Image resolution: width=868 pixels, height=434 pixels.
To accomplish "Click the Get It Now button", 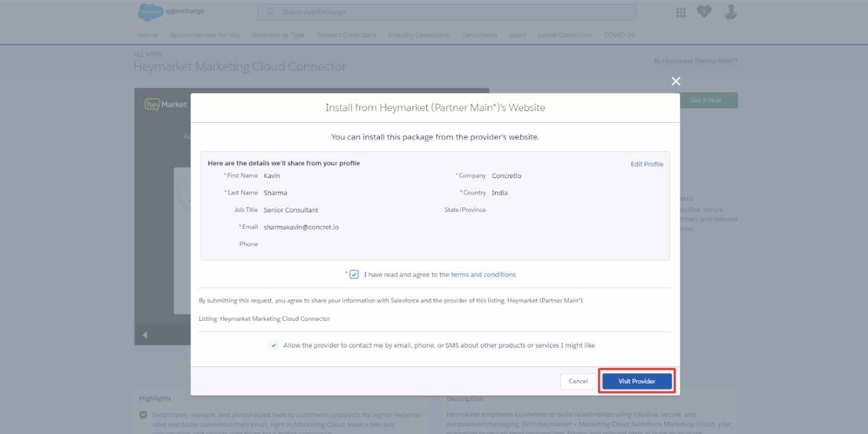I will coord(706,100).
